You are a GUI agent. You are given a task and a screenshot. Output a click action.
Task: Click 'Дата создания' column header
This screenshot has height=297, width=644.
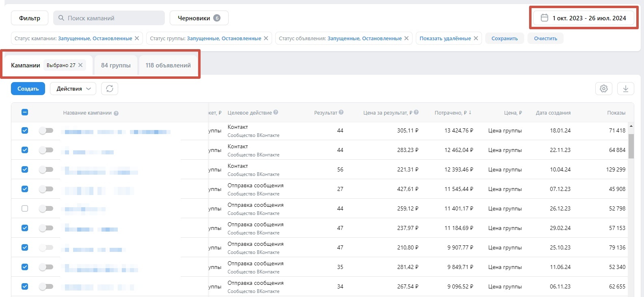coord(553,113)
